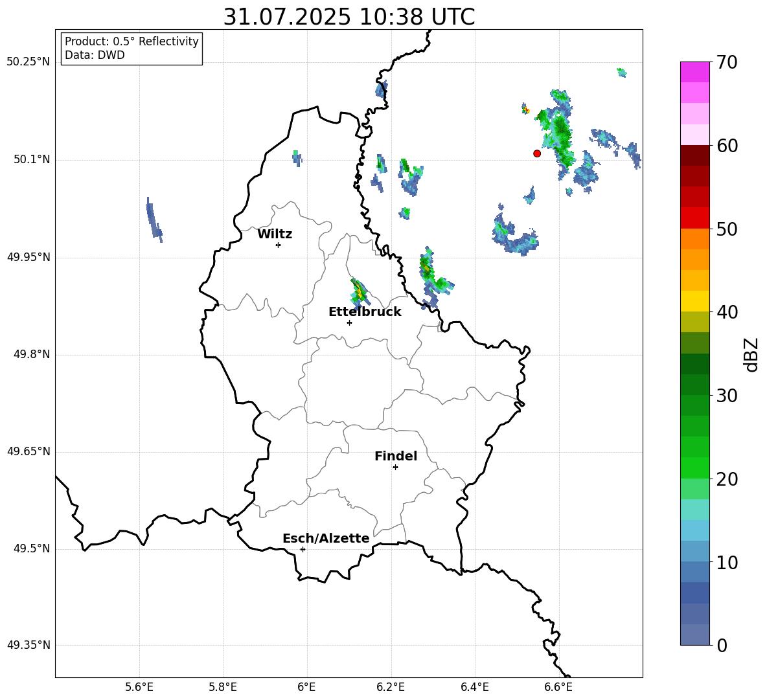Click the yellow colorbar band just above the 40 tick
767x700 pixels.
click(694, 301)
